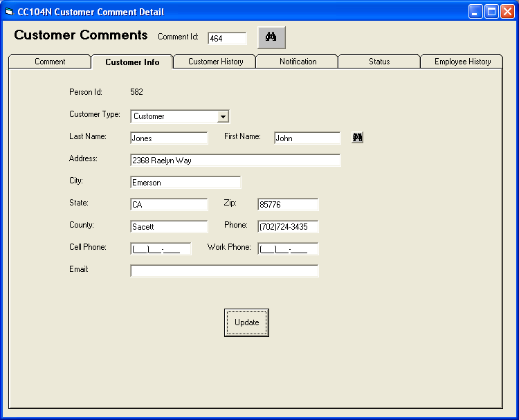The height and width of the screenshot is (420, 519).
Task: Select the City field containing Emerson
Action: (x=185, y=183)
